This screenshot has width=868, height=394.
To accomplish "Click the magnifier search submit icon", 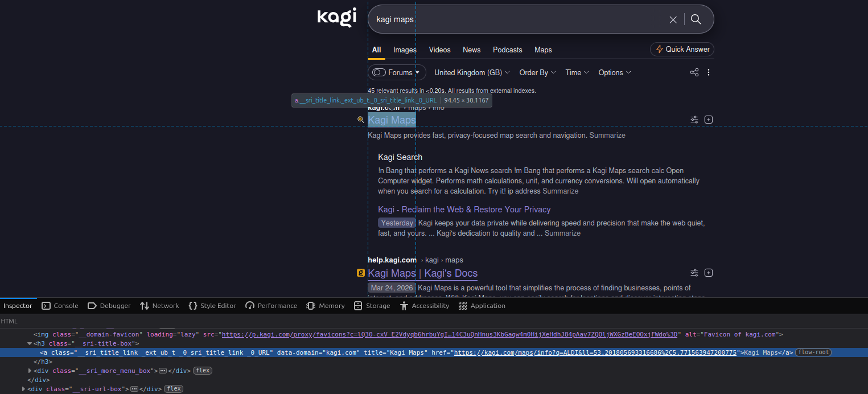I will coord(696,19).
